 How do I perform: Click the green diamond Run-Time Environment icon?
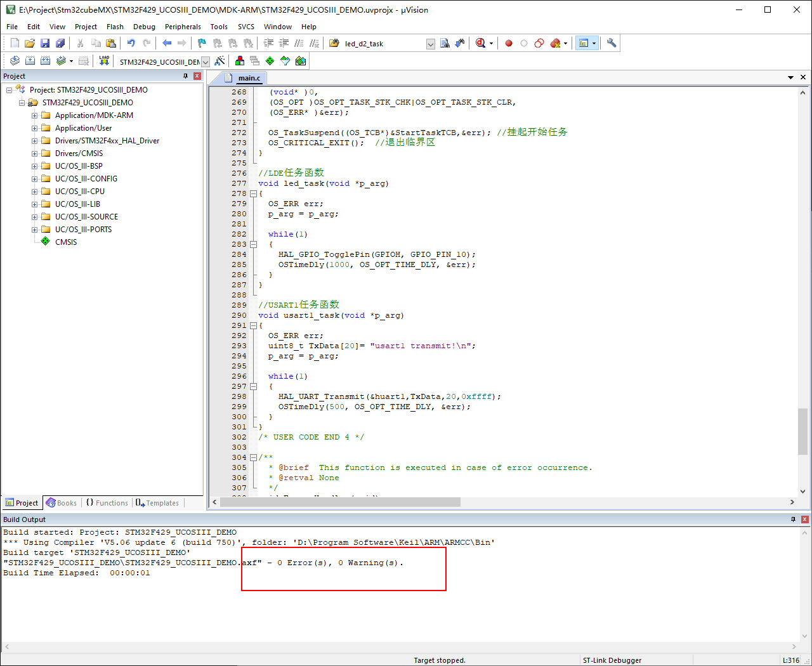coord(270,61)
